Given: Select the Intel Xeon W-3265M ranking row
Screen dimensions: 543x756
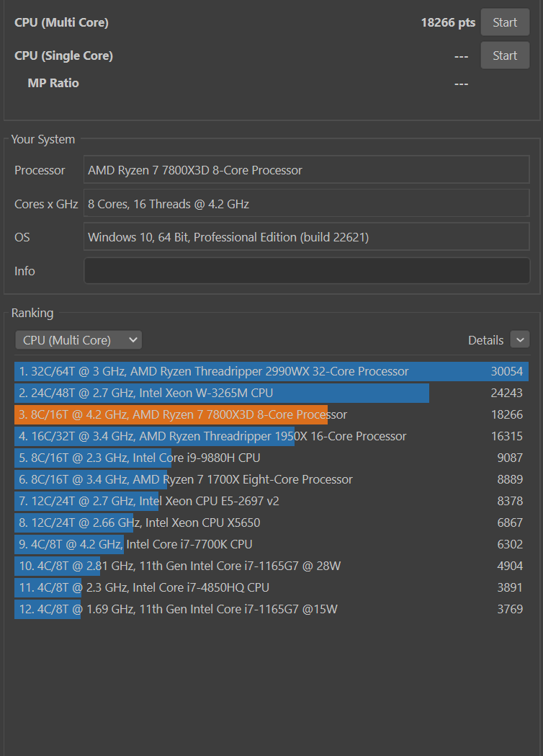Looking at the screenshot, I should pos(271,393).
